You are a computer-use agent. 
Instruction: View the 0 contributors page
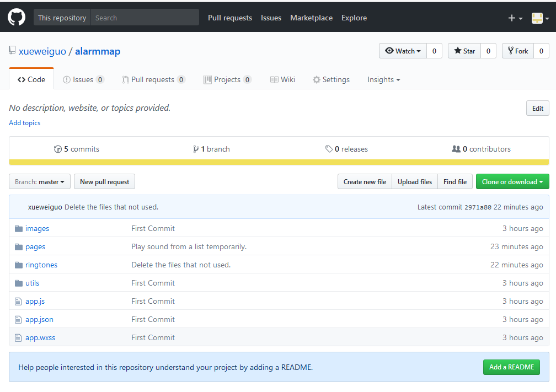[481, 149]
